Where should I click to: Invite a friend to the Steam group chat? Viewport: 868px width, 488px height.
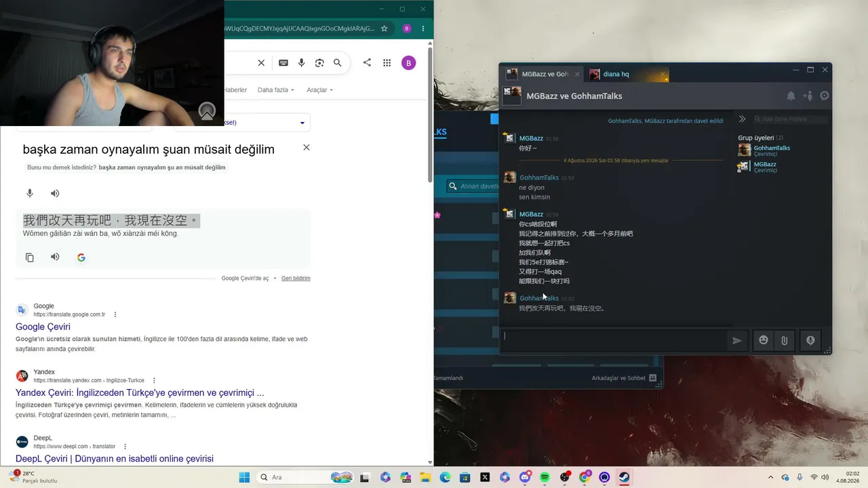point(808,96)
